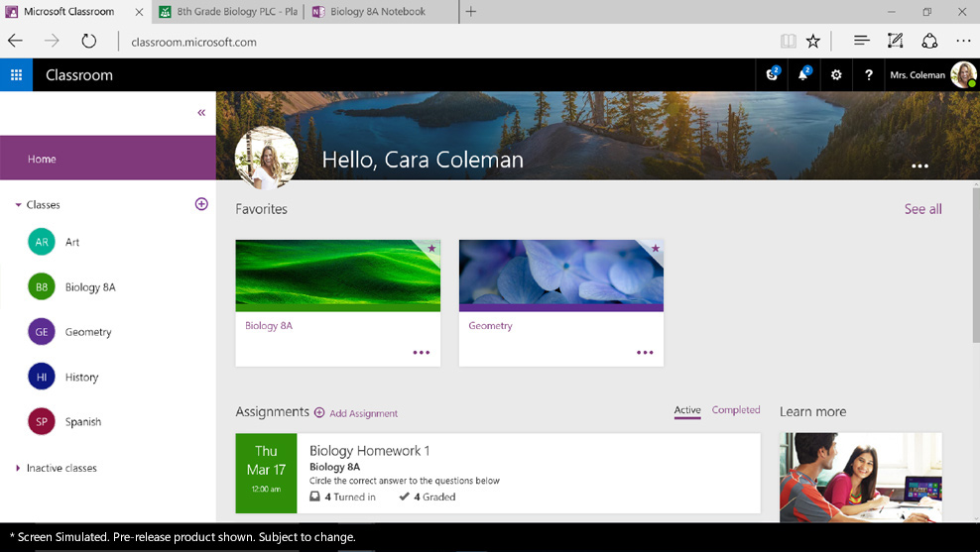Click the 4 Graded indicator
Viewport: 980px width, 552px height.
pos(428,497)
